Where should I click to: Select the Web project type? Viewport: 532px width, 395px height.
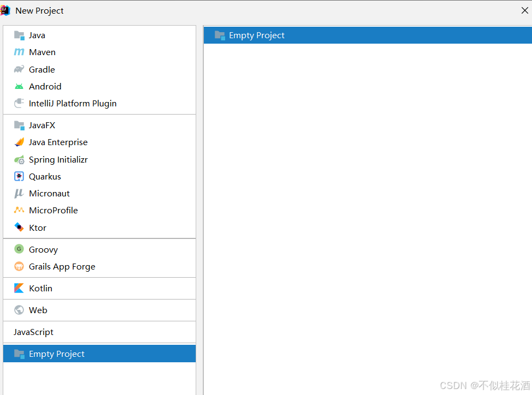[99, 310]
